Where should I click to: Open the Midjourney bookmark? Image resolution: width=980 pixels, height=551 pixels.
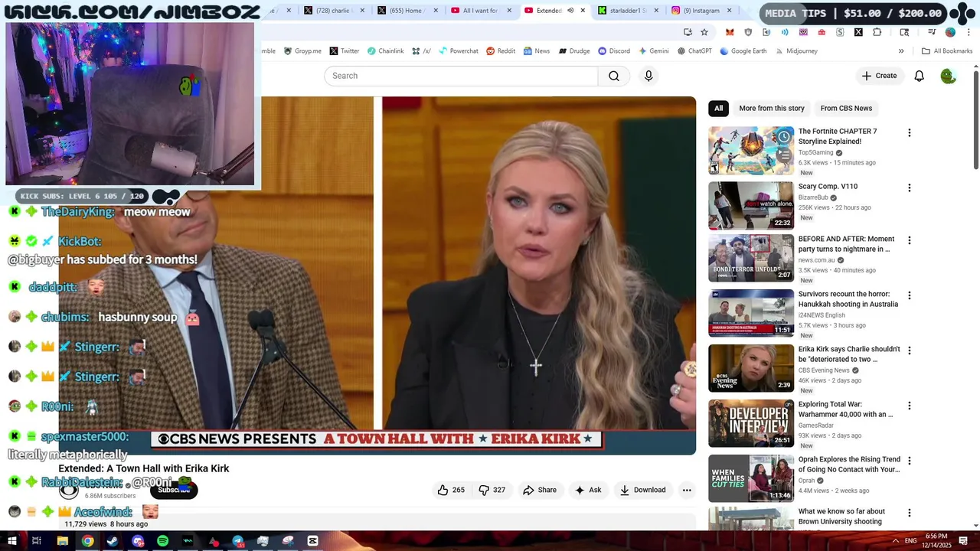795,51
